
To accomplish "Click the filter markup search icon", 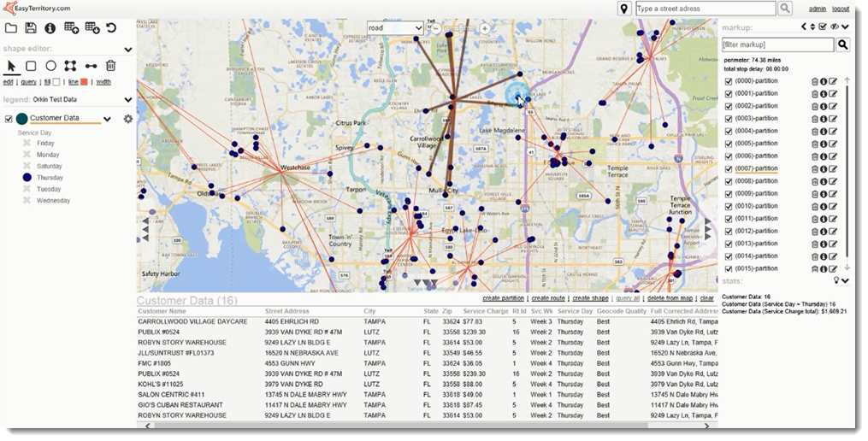I will click(842, 44).
